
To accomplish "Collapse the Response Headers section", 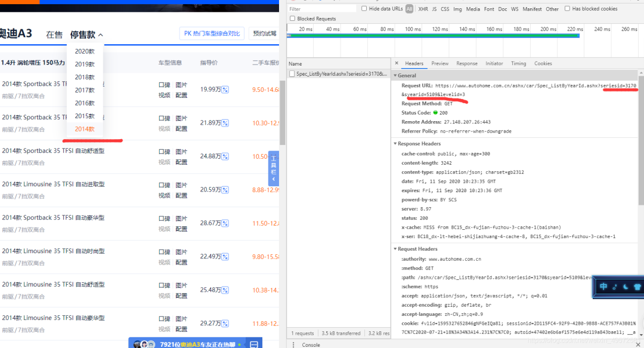I will click(395, 144).
